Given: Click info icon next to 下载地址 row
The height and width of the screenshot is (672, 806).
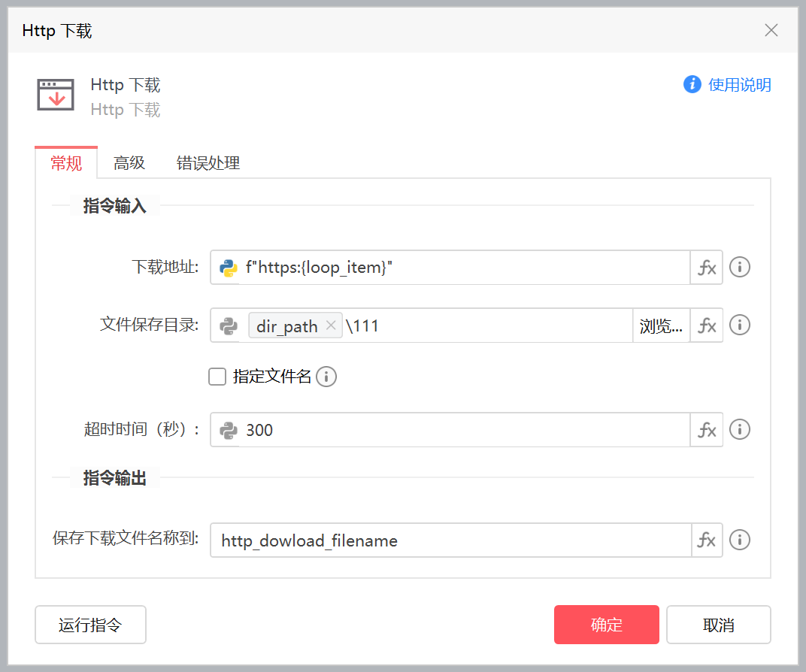Looking at the screenshot, I should 740,268.
